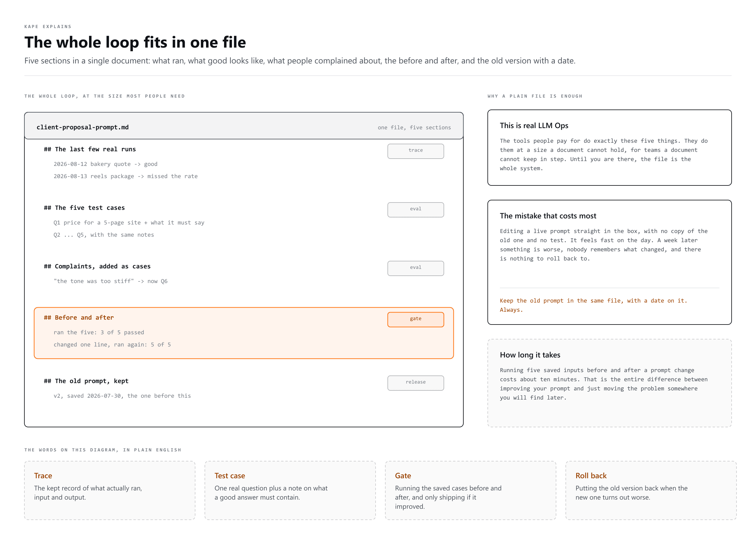Select eval tag beside the five test cases
The height and width of the screenshot is (549, 756).
pos(415,210)
